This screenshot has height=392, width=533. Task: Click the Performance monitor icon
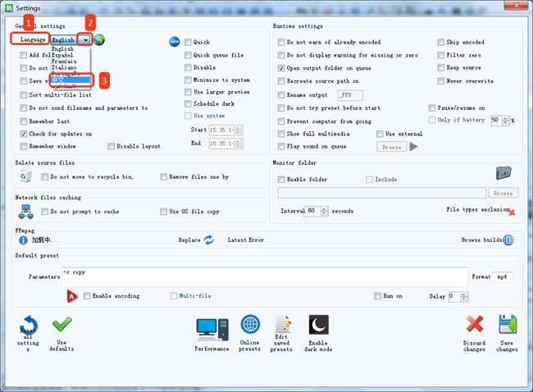tap(212, 329)
